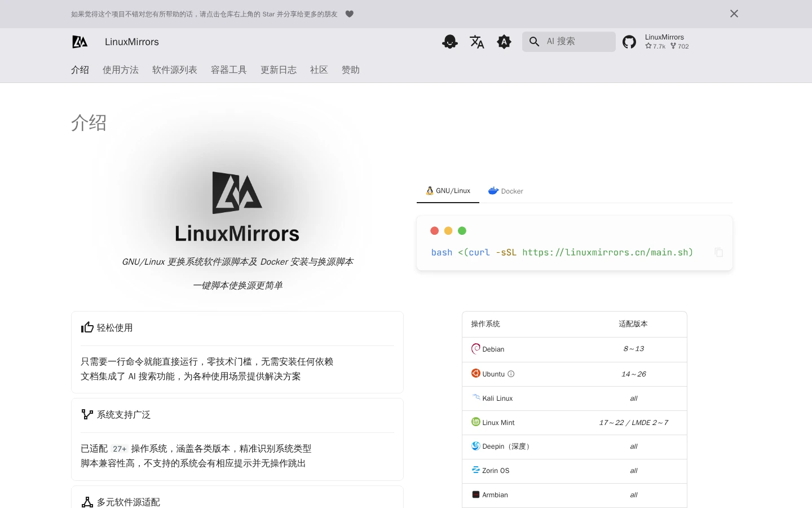Click the Deepin（深度）row label

coord(507,446)
